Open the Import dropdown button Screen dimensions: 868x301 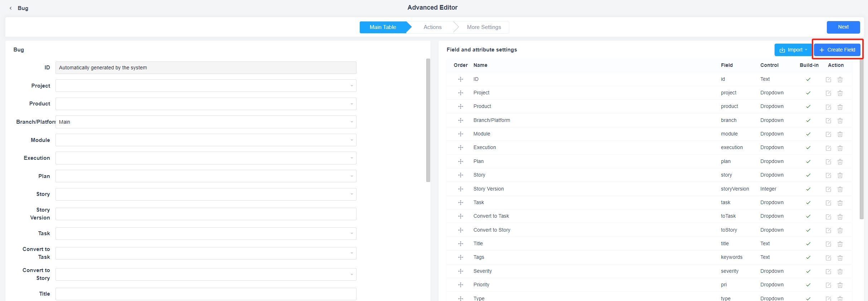click(x=793, y=50)
